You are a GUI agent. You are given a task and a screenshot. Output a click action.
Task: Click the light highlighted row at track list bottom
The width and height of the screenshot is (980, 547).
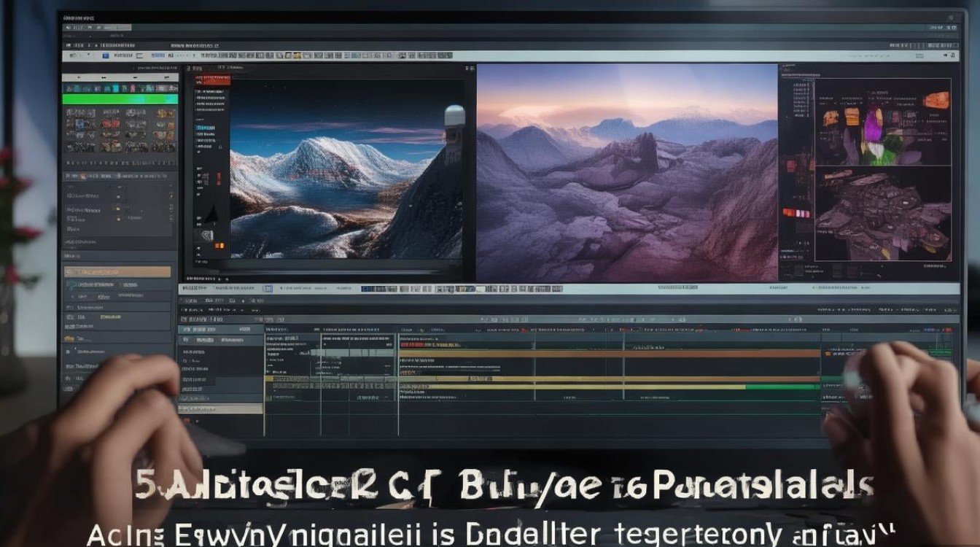[220, 409]
